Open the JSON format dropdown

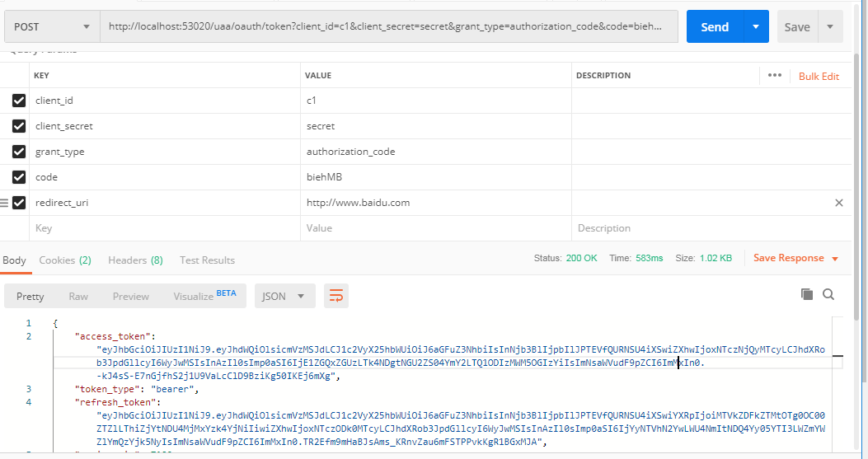pos(284,296)
